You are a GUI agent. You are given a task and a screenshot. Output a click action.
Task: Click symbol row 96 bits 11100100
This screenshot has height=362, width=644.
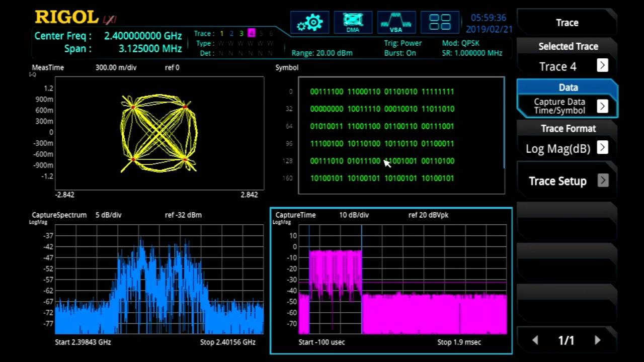(327, 143)
